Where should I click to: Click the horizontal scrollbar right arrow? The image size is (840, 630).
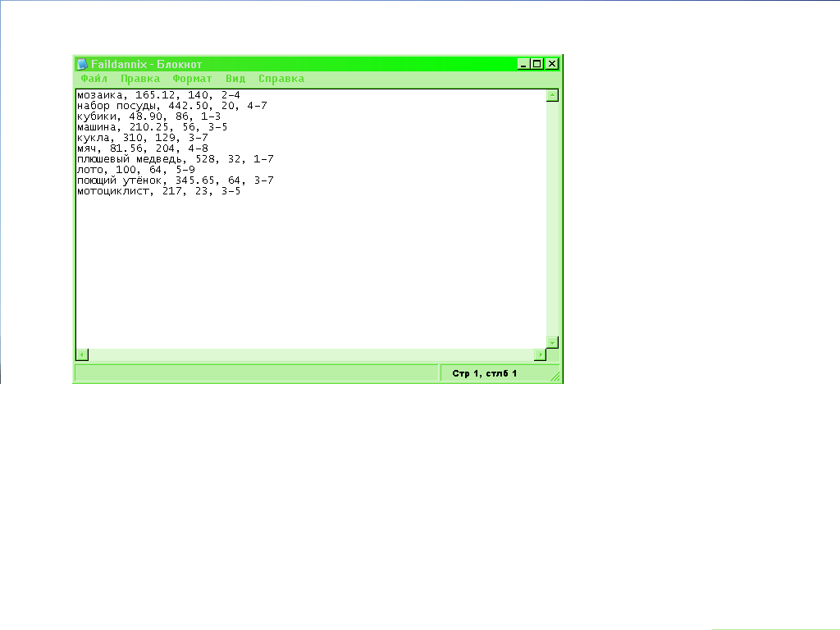pos(540,354)
